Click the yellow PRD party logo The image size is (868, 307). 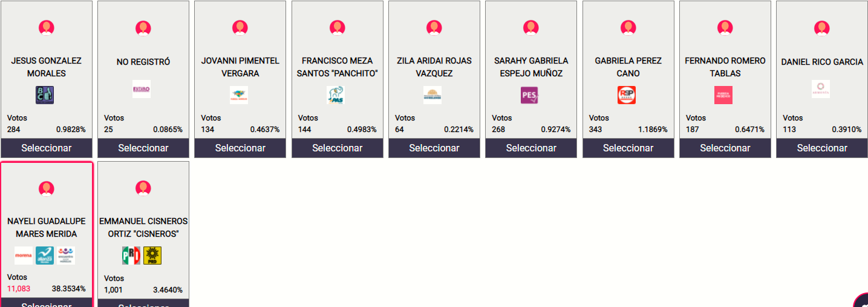coord(152,256)
